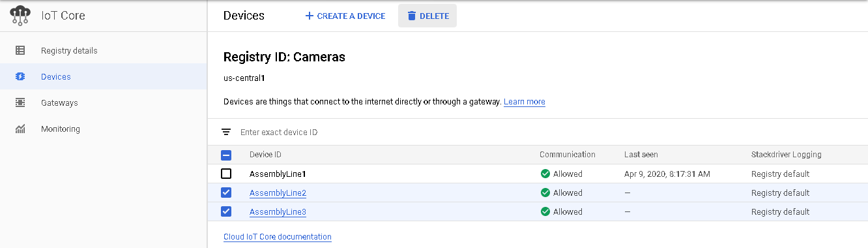Select Devices in the sidebar
Viewport: 868px width, 248px height.
pyautogui.click(x=104, y=76)
